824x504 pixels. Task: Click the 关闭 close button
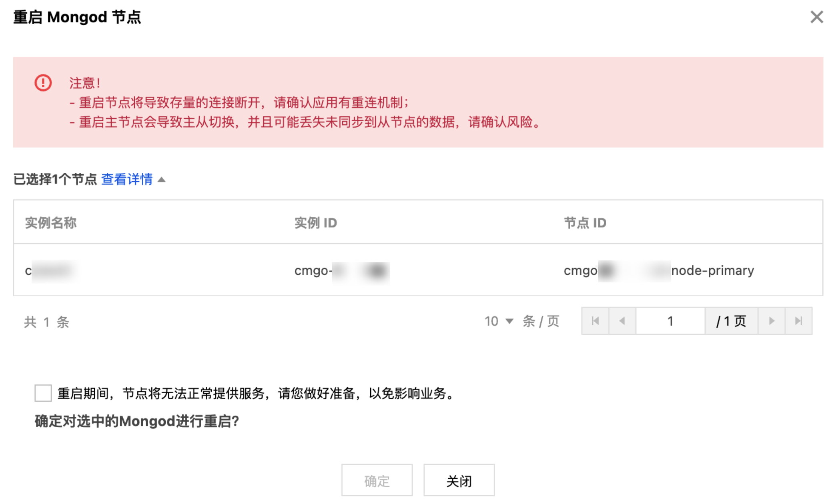coord(459,480)
